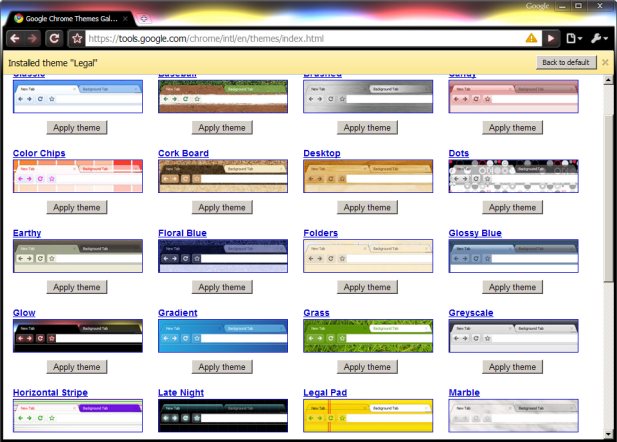Click Back to default button
The image size is (617, 442).
[566, 63]
